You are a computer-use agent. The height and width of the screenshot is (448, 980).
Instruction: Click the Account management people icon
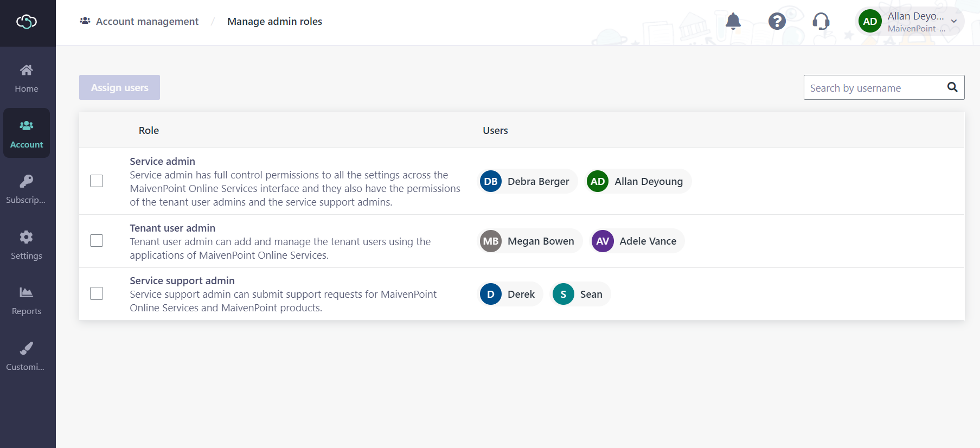(85, 21)
